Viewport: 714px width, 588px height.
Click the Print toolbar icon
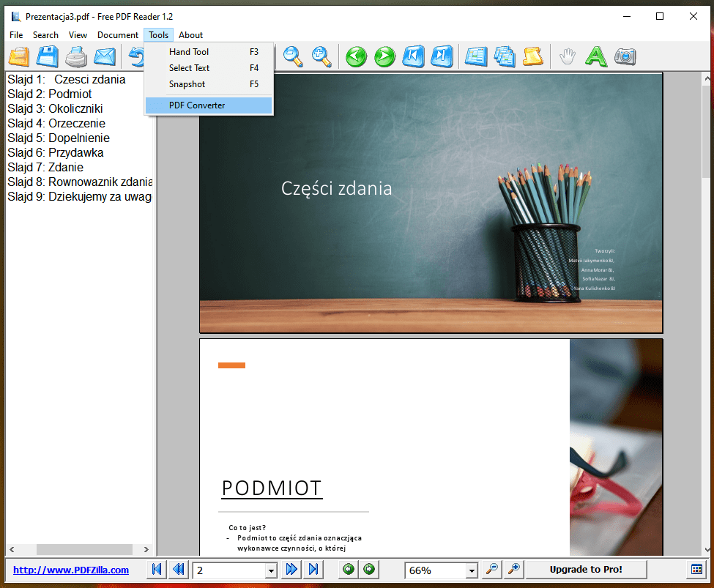(76, 57)
